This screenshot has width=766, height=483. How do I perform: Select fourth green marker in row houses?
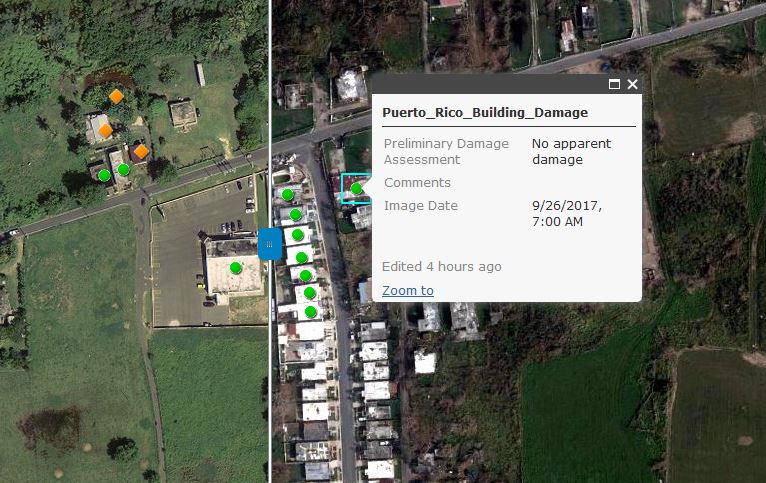(301, 257)
